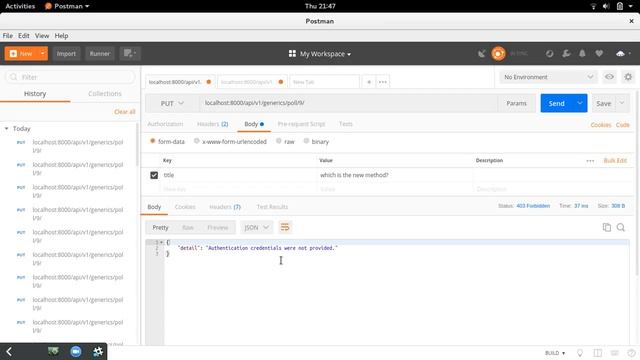This screenshot has width=640, height=360.
Task: Open keyboard shortcuts icon in status bar
Action: [x=615, y=353]
